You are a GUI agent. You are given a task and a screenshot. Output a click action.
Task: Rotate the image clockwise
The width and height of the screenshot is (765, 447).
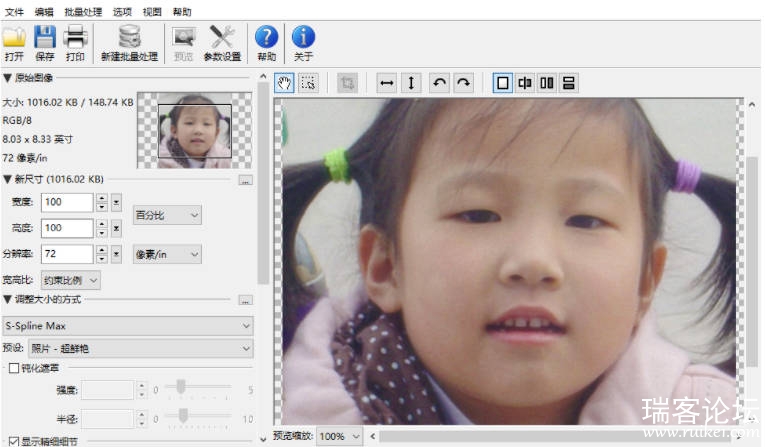(x=463, y=83)
